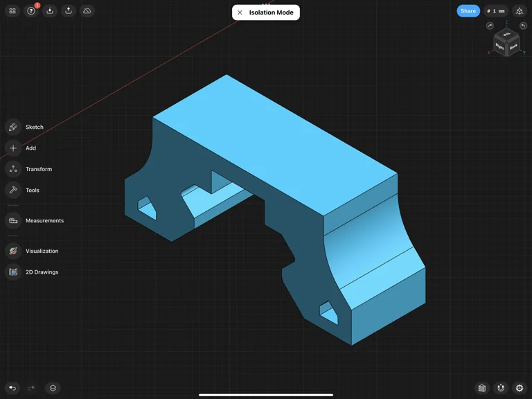Click the Right face of orientation cube
The height and width of the screenshot is (399, 532).
500,46
